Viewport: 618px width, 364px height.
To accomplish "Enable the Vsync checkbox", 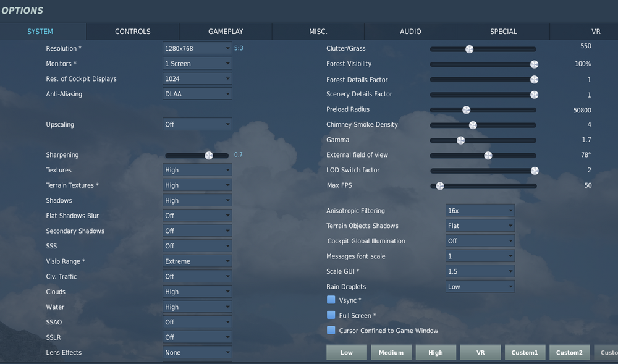I will 331,300.
